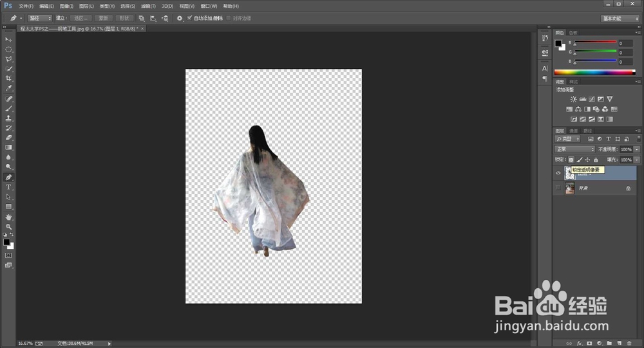Open Color panel flyout menu

tap(638, 32)
